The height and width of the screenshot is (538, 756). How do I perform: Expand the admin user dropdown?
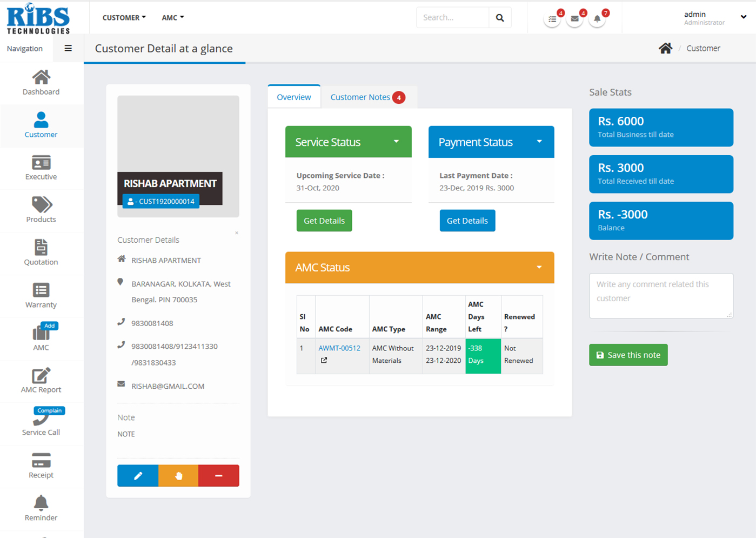point(743,17)
